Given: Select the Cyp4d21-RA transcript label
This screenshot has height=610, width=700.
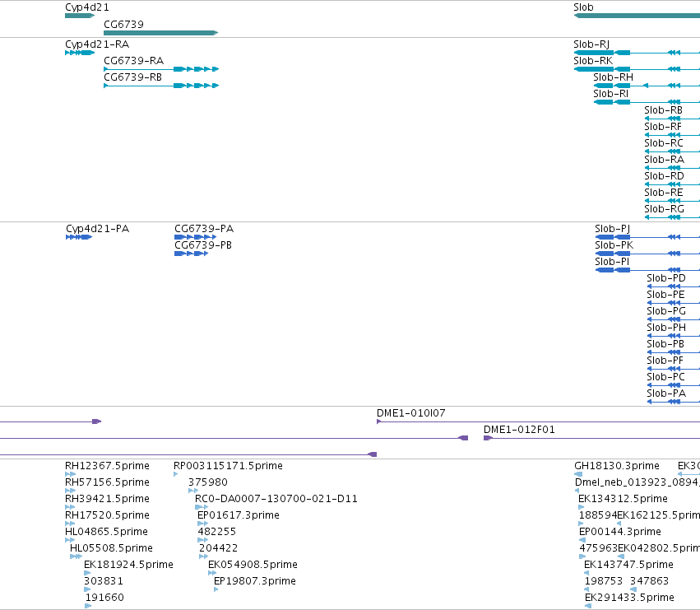Looking at the screenshot, I should 97,44.
